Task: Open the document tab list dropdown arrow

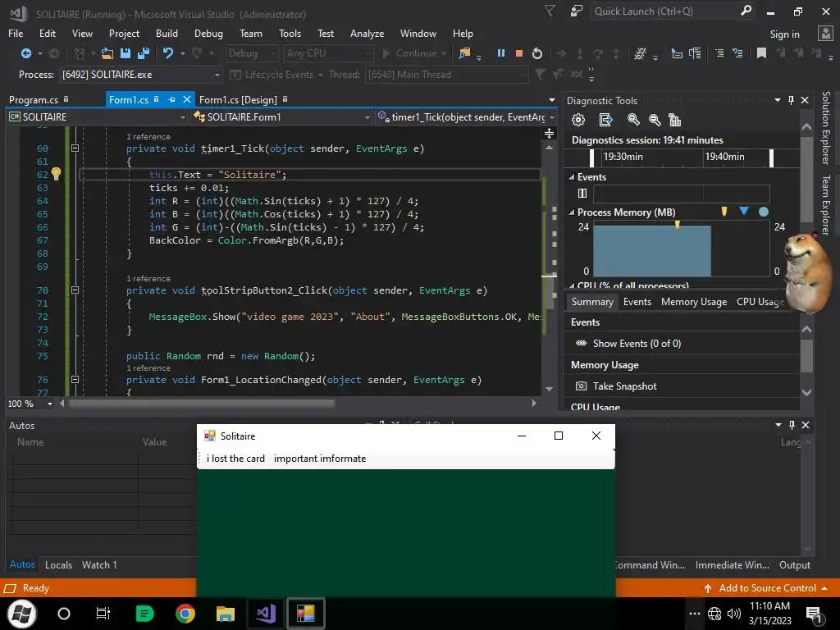Action: (x=552, y=100)
